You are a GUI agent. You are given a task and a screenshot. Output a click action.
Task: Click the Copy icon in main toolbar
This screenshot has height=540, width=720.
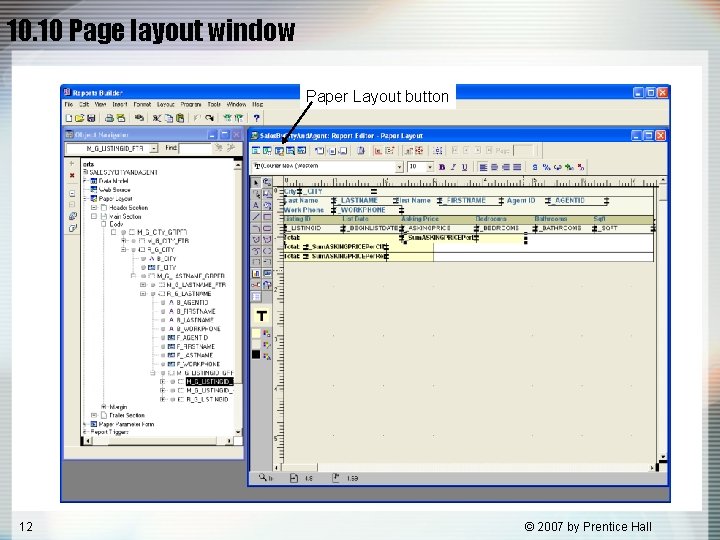tap(169, 118)
